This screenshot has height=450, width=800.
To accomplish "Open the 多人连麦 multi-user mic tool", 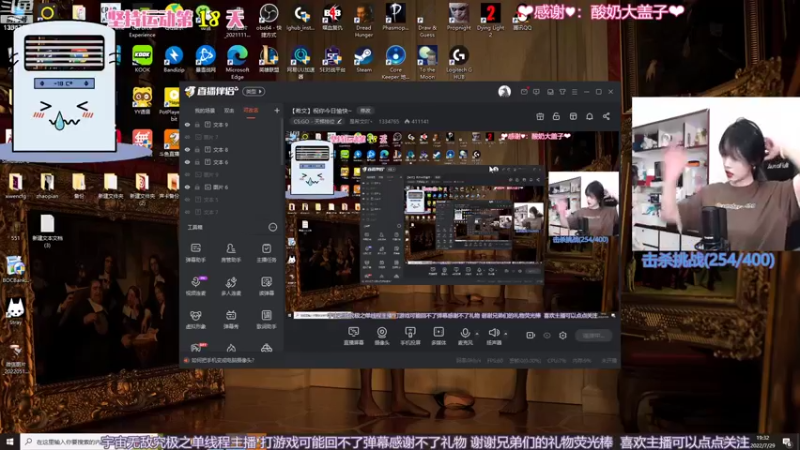I will 231,286.
